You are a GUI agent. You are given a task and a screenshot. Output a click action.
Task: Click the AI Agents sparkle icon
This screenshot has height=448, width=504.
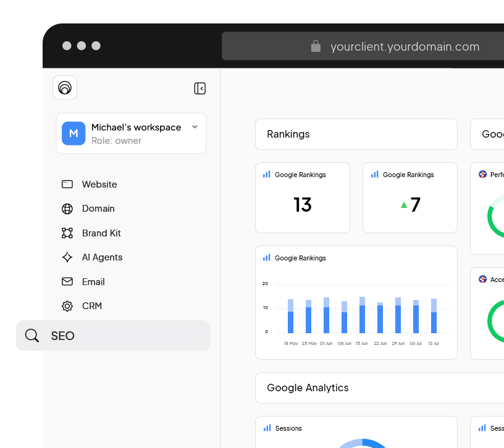coord(67,257)
